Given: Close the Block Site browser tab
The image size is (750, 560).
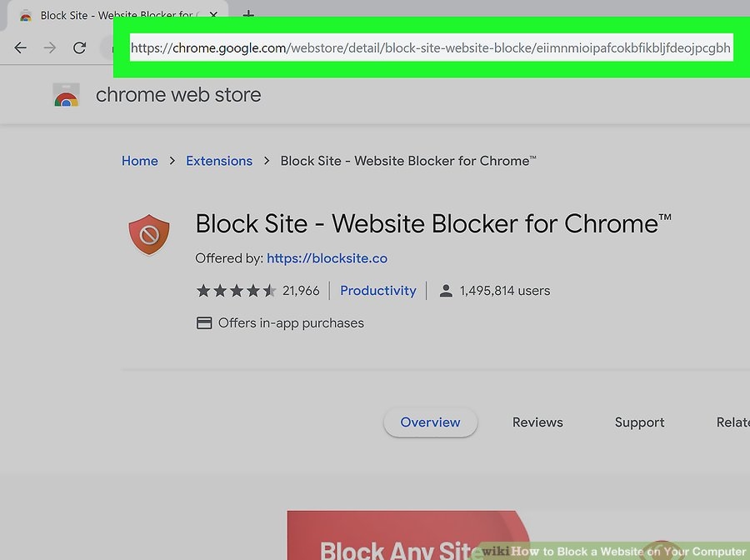Looking at the screenshot, I should coord(213,15).
